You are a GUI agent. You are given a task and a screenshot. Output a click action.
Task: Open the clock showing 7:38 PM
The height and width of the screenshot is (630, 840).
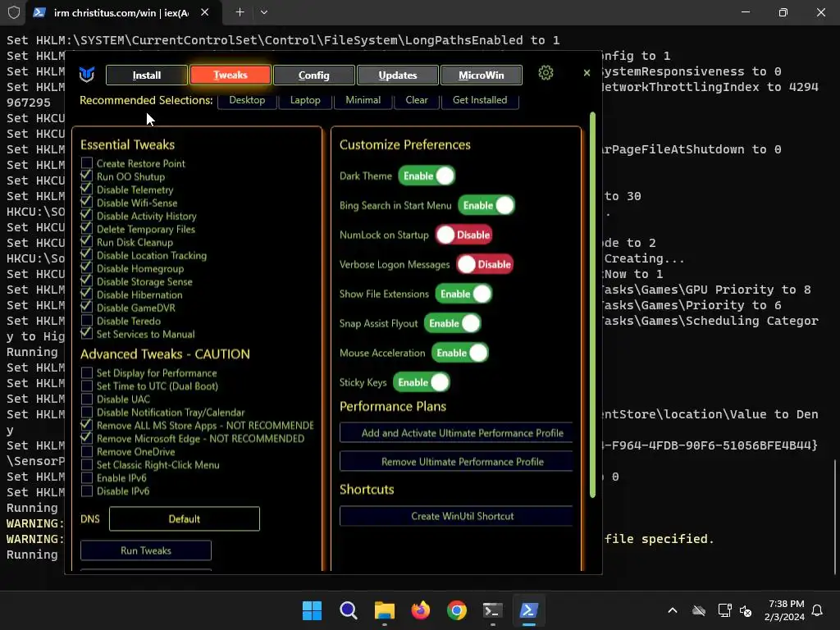(x=785, y=610)
